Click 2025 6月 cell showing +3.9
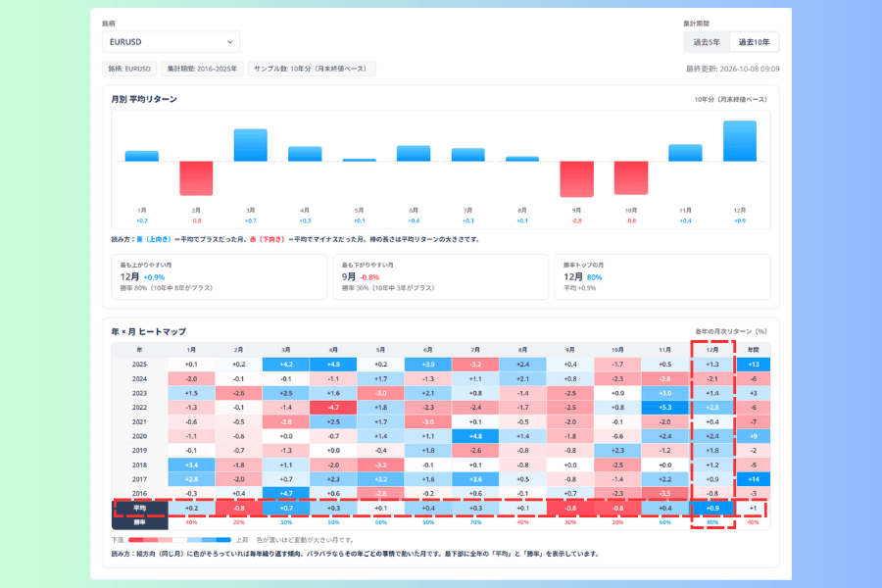The image size is (882, 588). [x=428, y=364]
